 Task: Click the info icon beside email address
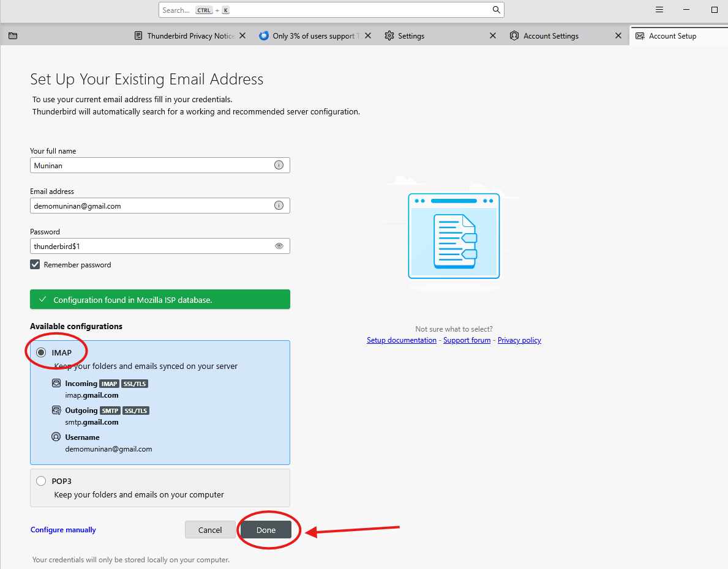tap(279, 205)
